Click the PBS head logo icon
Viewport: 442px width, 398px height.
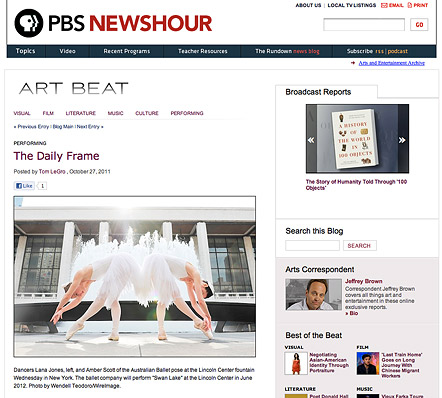pyautogui.click(x=29, y=23)
